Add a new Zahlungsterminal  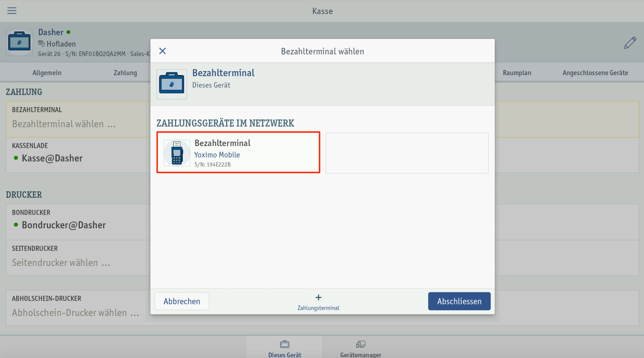(318, 302)
